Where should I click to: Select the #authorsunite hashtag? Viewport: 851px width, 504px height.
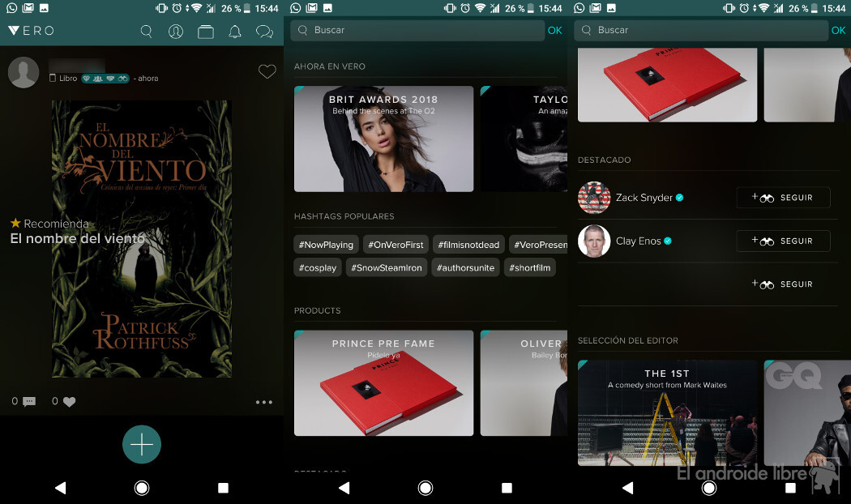pyautogui.click(x=466, y=267)
